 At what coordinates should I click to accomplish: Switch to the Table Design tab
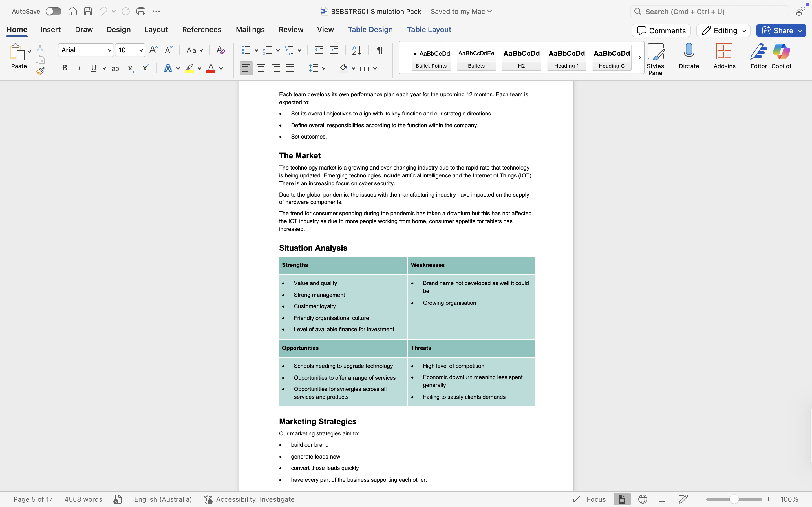(x=370, y=30)
